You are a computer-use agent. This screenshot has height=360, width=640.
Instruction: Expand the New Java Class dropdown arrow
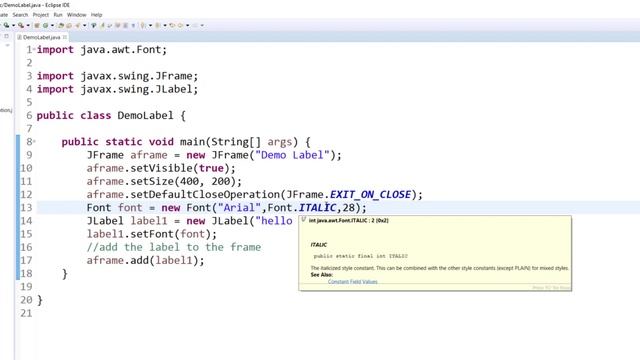(x=52, y=25)
